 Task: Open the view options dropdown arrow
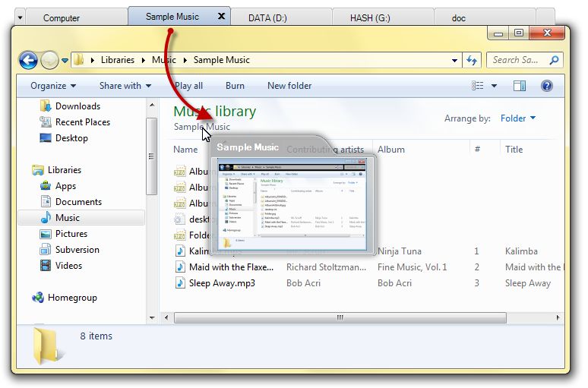coord(495,86)
